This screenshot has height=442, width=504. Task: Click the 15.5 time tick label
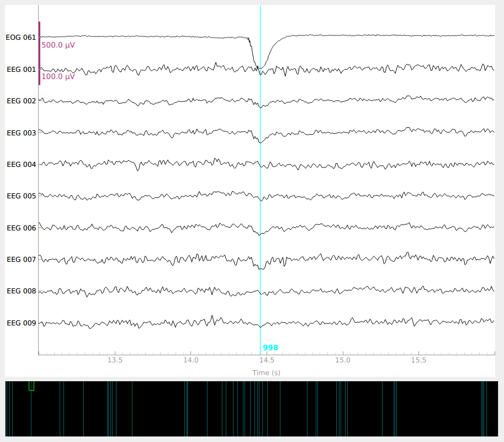(418, 360)
